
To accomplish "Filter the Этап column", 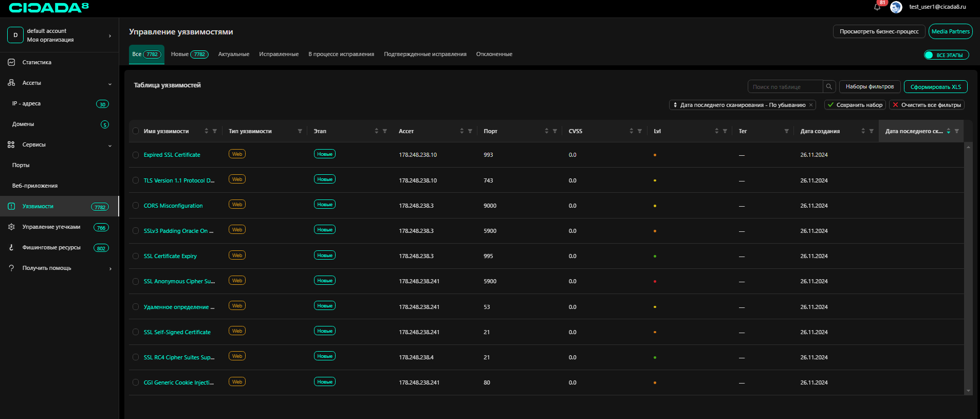I will click(385, 131).
